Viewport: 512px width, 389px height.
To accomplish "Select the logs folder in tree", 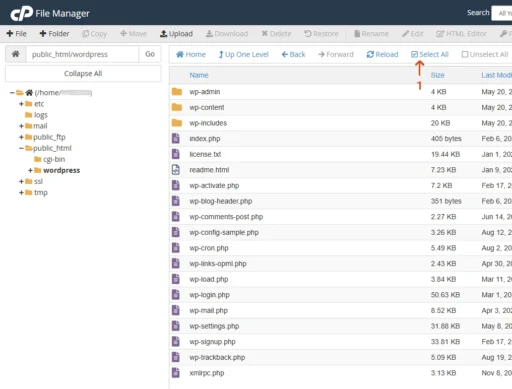I will click(37, 115).
